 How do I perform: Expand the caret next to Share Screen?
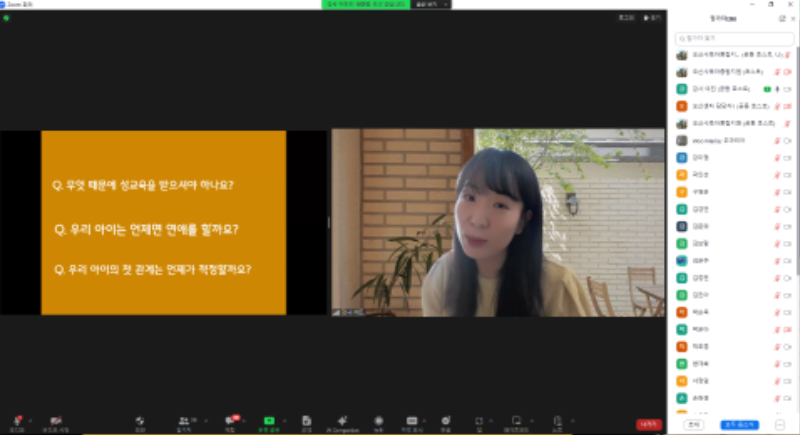coord(285,421)
